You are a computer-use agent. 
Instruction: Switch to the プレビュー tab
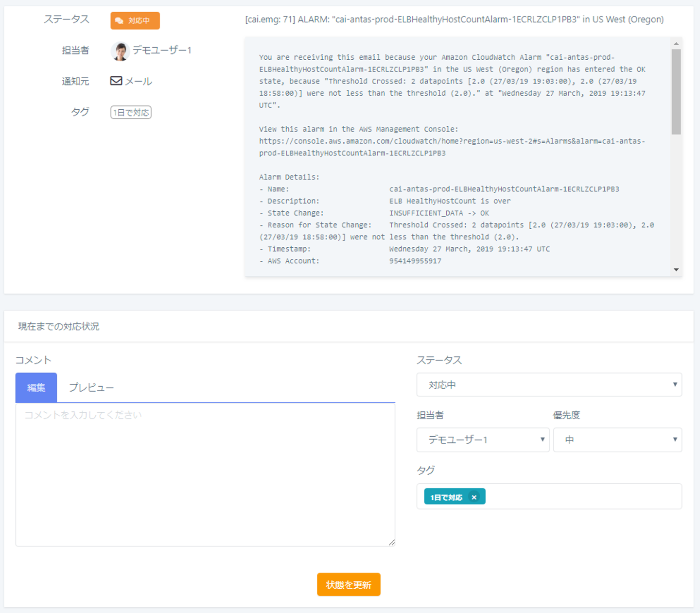pyautogui.click(x=91, y=387)
